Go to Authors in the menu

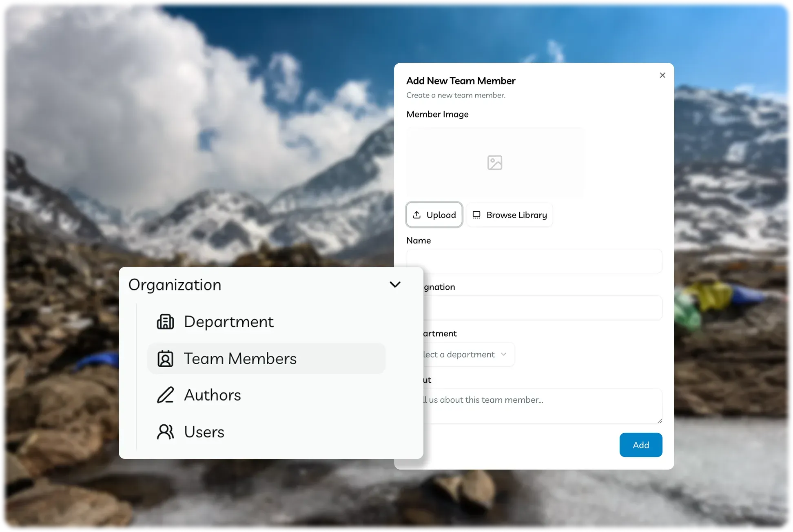point(266,395)
